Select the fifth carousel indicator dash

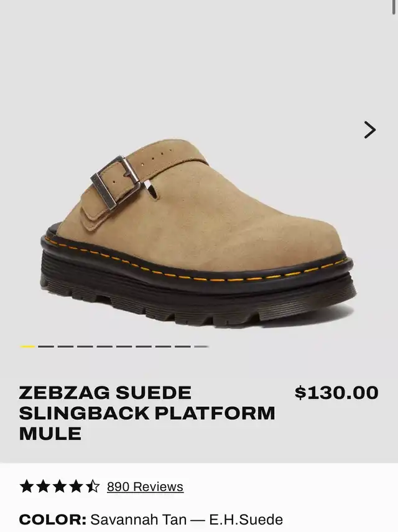coord(104,347)
